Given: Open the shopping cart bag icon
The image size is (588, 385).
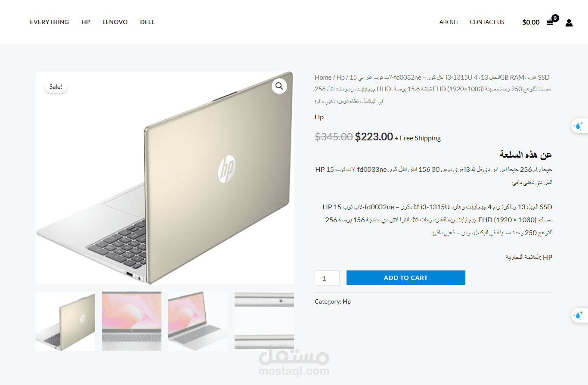Looking at the screenshot, I should (550, 22).
